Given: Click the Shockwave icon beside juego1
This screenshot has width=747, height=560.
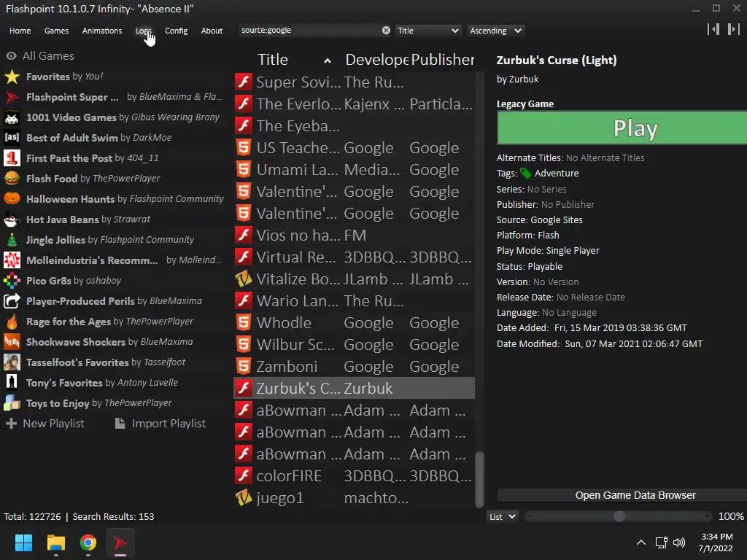Looking at the screenshot, I should [x=244, y=497].
